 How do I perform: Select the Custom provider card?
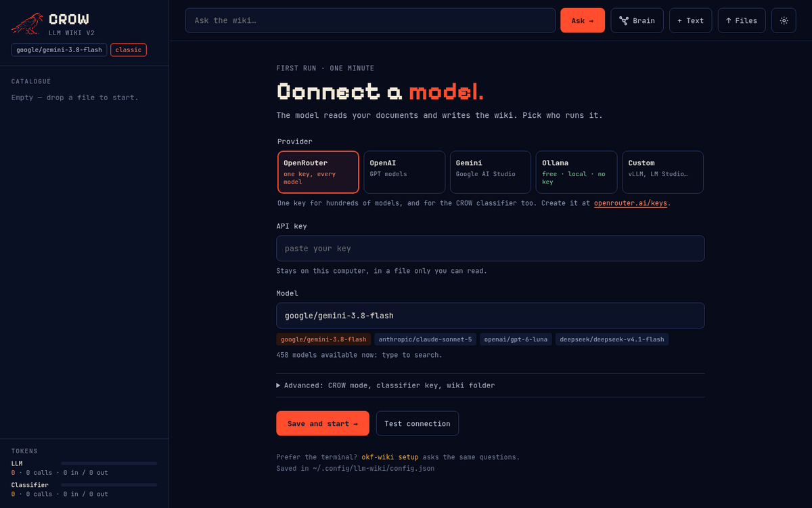click(x=663, y=172)
